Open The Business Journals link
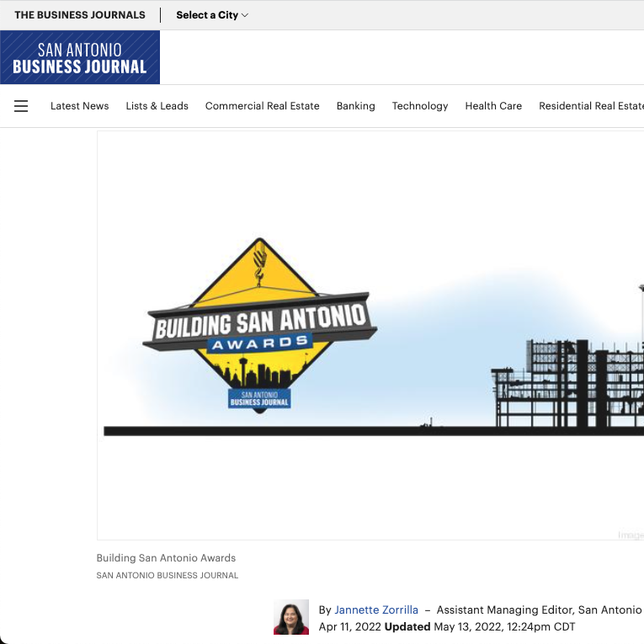Screen dimensions: 644x644 tap(80, 15)
